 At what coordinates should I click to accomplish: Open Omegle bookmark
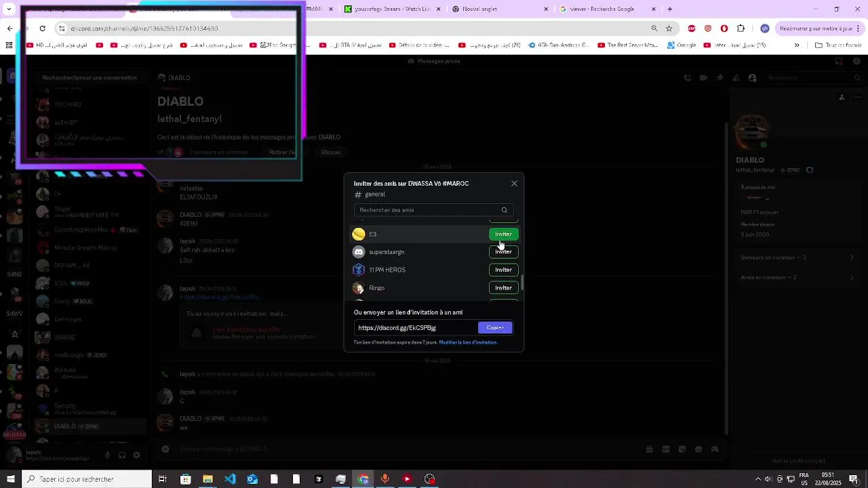tap(682, 45)
